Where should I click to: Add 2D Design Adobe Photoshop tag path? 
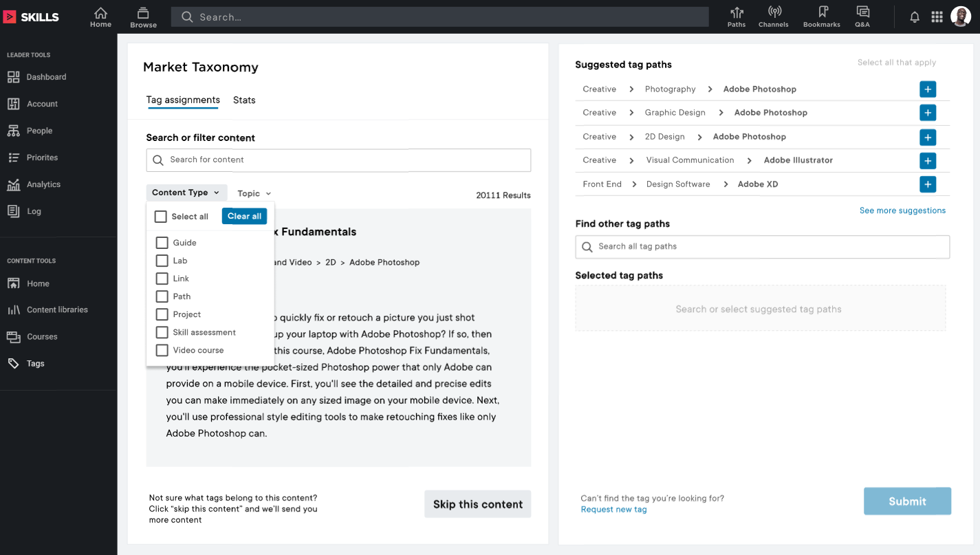pyautogui.click(x=928, y=137)
